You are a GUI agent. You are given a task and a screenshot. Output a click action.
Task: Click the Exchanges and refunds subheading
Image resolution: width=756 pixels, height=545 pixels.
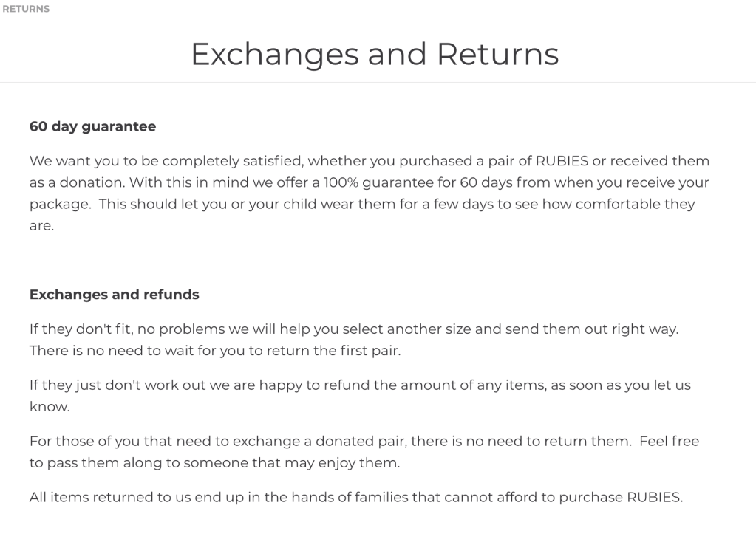click(115, 294)
